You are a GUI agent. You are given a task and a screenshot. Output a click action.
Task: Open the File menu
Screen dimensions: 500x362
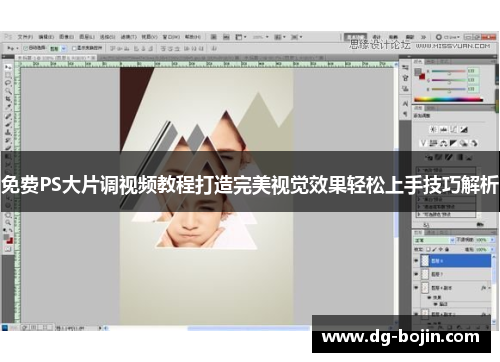tap(25, 37)
